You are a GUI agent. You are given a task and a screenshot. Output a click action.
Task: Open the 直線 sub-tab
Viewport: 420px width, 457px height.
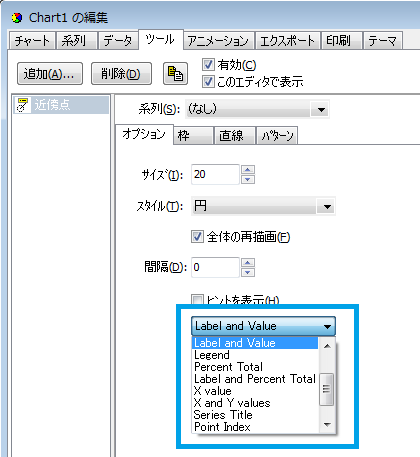click(x=231, y=136)
